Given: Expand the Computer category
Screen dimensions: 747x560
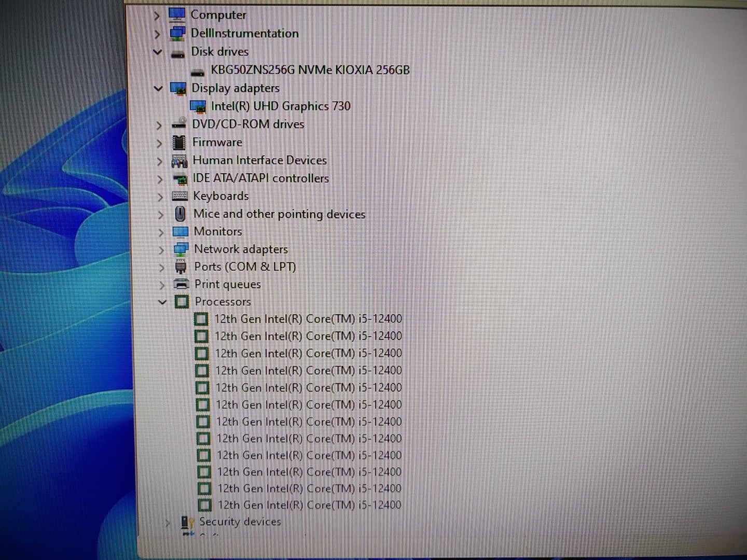Looking at the screenshot, I should tap(156, 16).
